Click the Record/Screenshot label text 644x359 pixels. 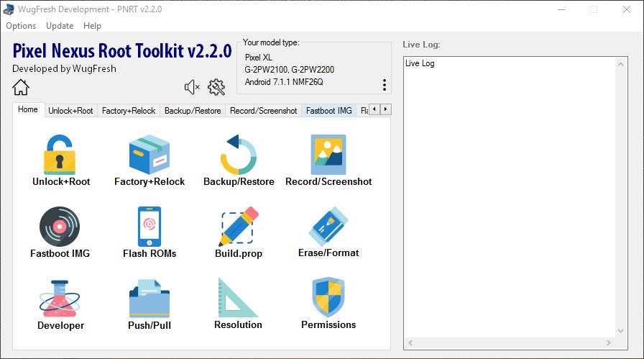click(x=328, y=181)
